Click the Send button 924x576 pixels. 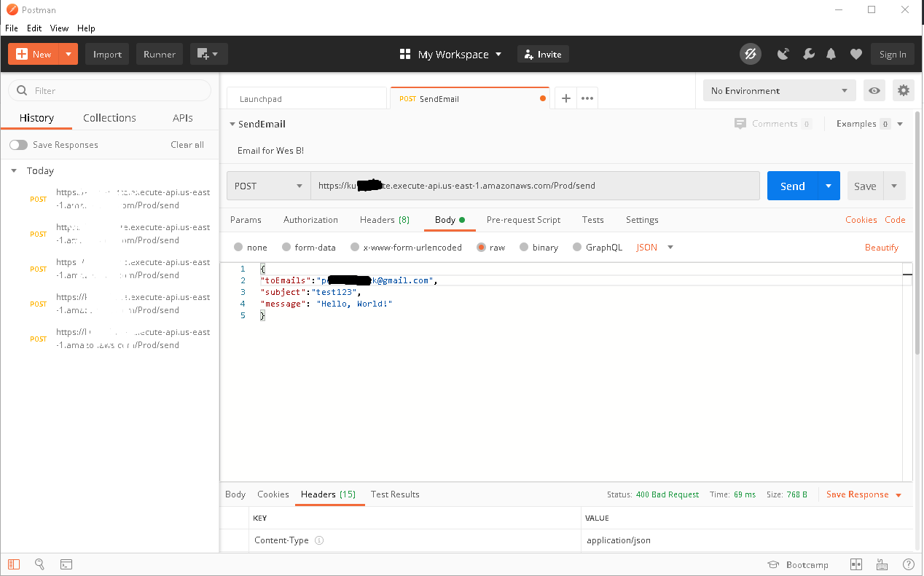793,186
